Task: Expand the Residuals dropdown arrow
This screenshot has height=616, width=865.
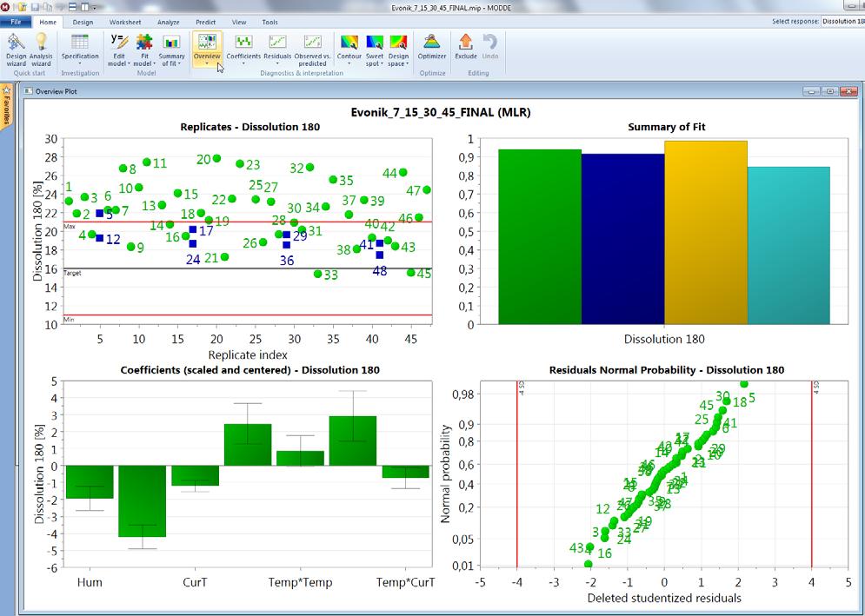Action: (277, 63)
